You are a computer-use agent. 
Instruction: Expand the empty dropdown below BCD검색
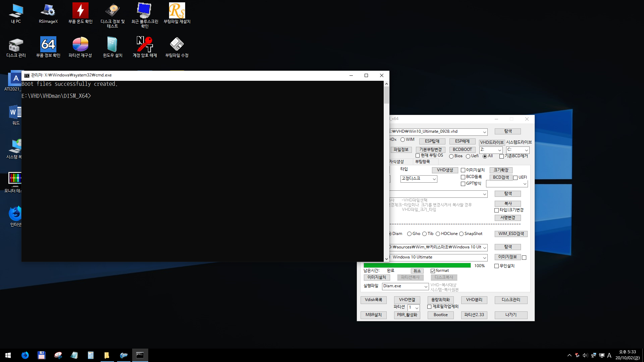(525, 184)
